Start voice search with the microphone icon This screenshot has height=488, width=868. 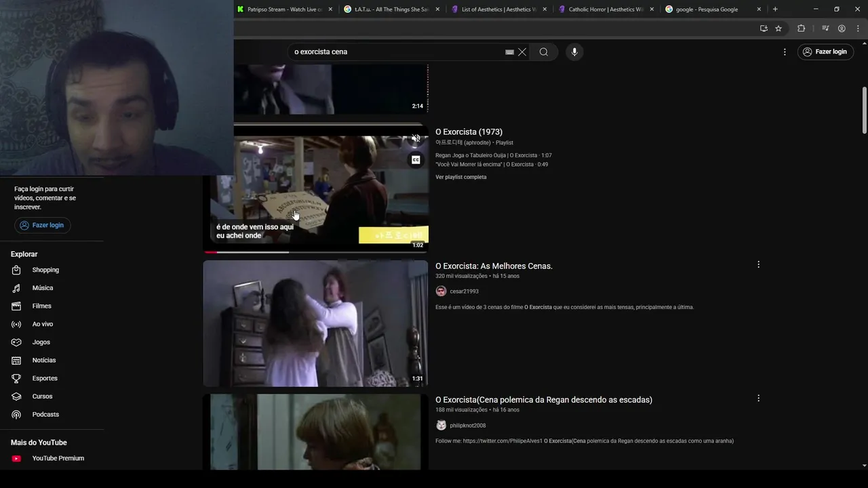coord(574,52)
